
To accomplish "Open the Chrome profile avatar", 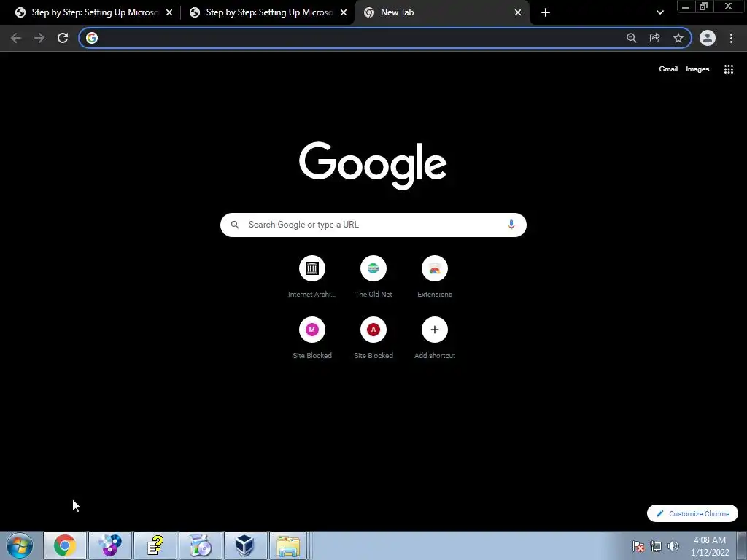I will pos(708,38).
